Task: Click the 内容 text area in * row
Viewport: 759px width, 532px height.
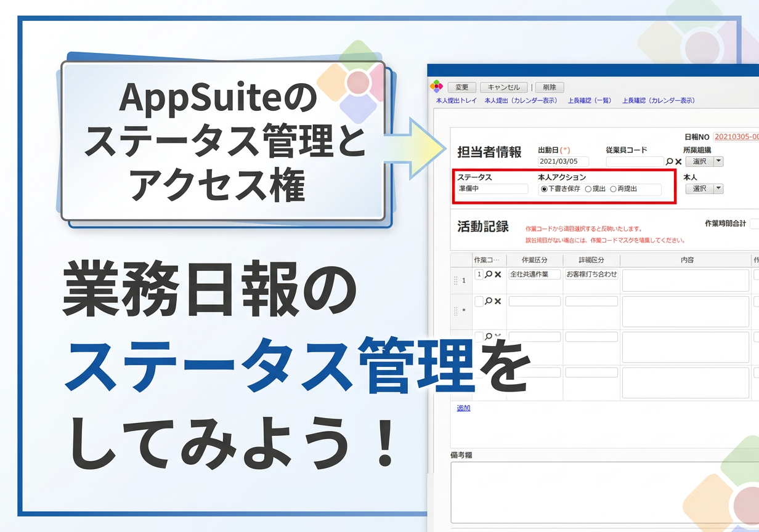Action: point(686,312)
